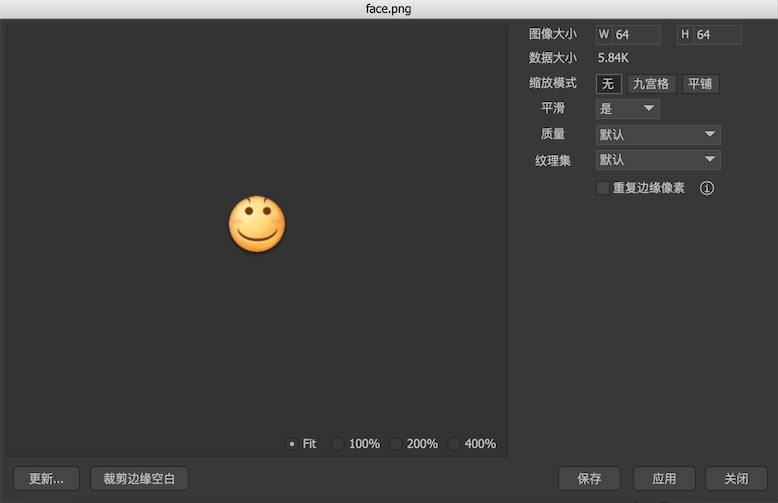Choose 九宫格 scale mode
The height and width of the screenshot is (503, 778).
651,84
